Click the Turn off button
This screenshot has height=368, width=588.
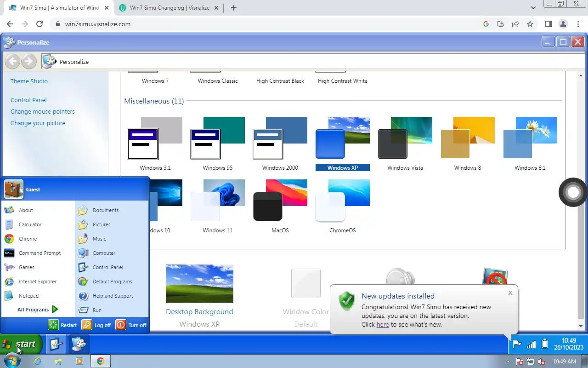point(131,325)
